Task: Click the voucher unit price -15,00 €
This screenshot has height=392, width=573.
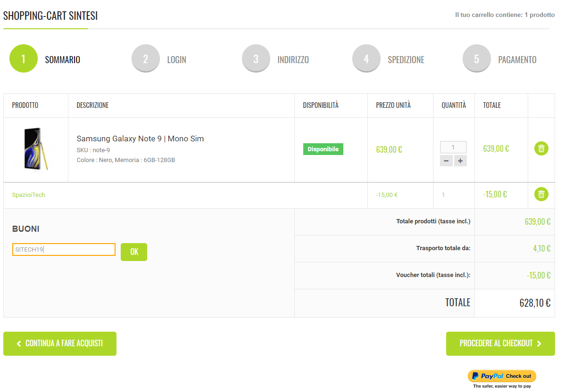Action: (387, 195)
